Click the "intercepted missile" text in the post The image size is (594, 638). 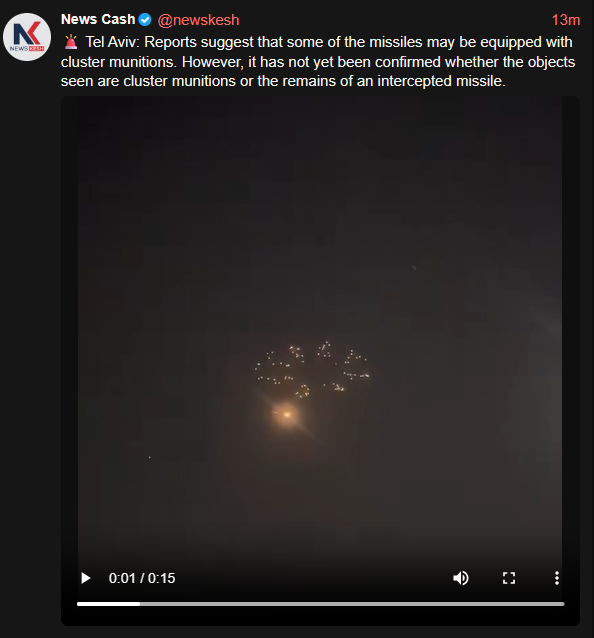(x=440, y=81)
